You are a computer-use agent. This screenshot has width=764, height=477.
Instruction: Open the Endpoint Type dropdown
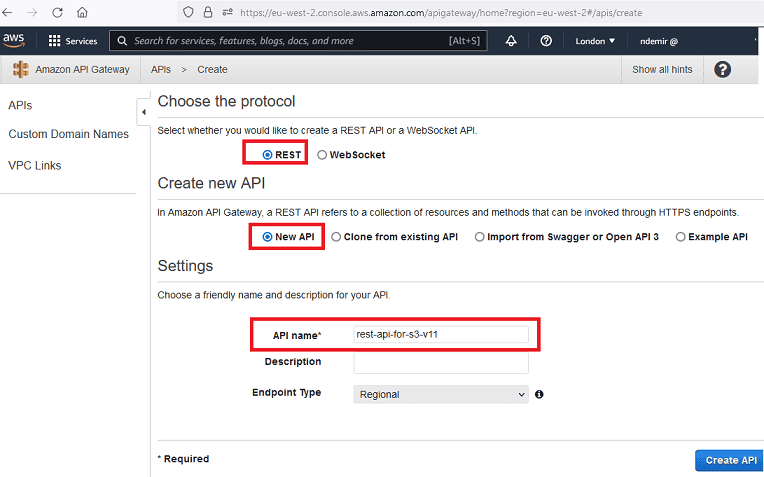click(440, 395)
